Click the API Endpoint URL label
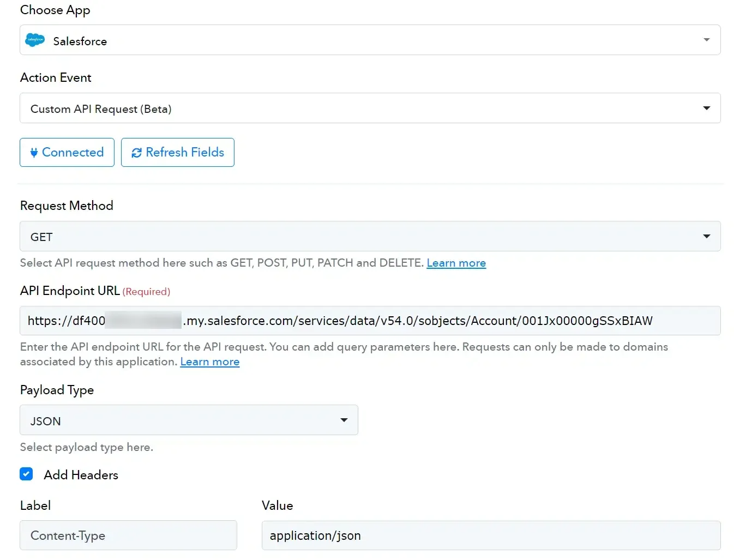Screen dimensions: 734x560 coord(70,291)
